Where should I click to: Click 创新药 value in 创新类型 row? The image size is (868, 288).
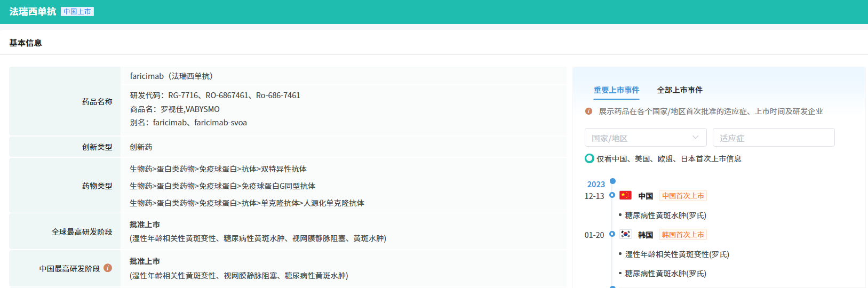click(x=141, y=147)
